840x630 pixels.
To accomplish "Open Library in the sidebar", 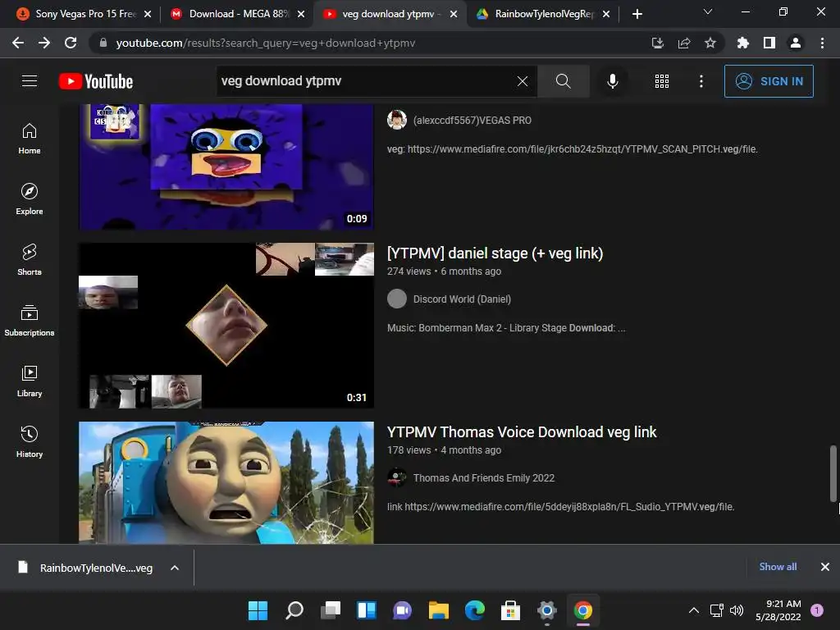I will [x=30, y=381].
